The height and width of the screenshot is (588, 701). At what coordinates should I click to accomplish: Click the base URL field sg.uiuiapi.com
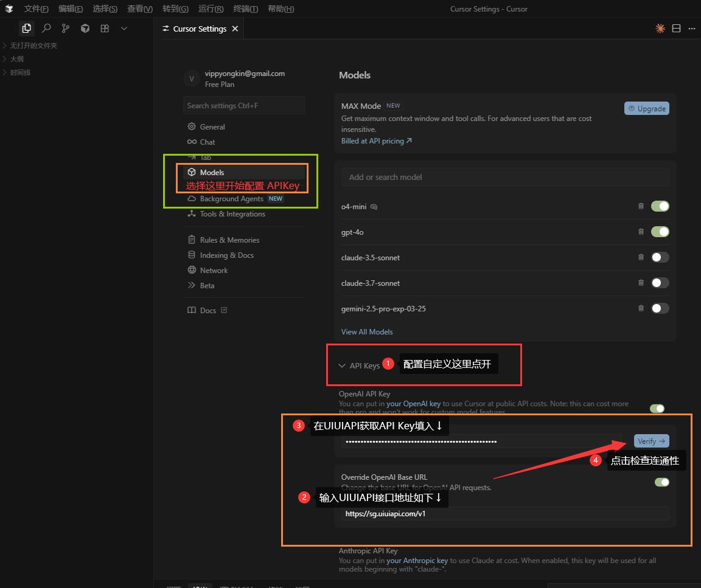pyautogui.click(x=505, y=514)
